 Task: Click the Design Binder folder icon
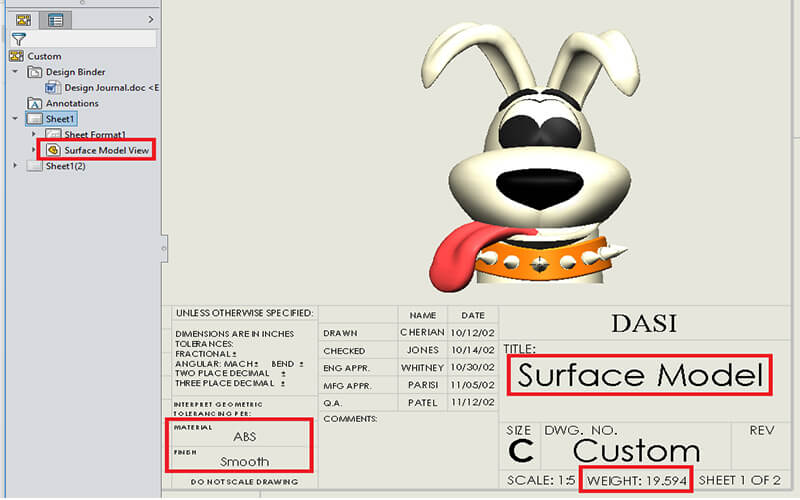35,72
